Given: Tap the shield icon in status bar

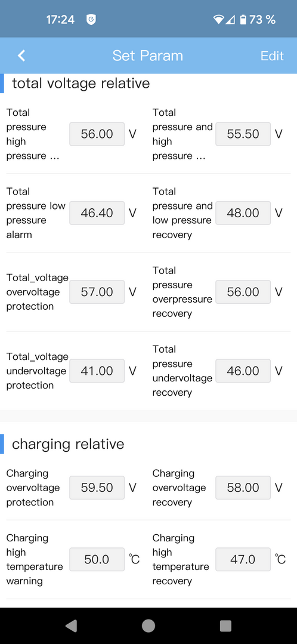Looking at the screenshot, I should coord(91,19).
